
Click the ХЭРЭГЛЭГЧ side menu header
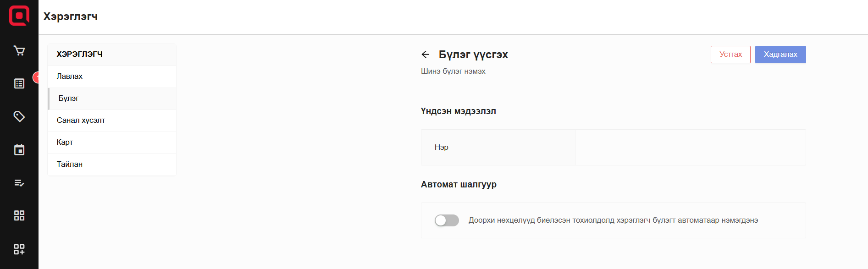[x=80, y=54]
